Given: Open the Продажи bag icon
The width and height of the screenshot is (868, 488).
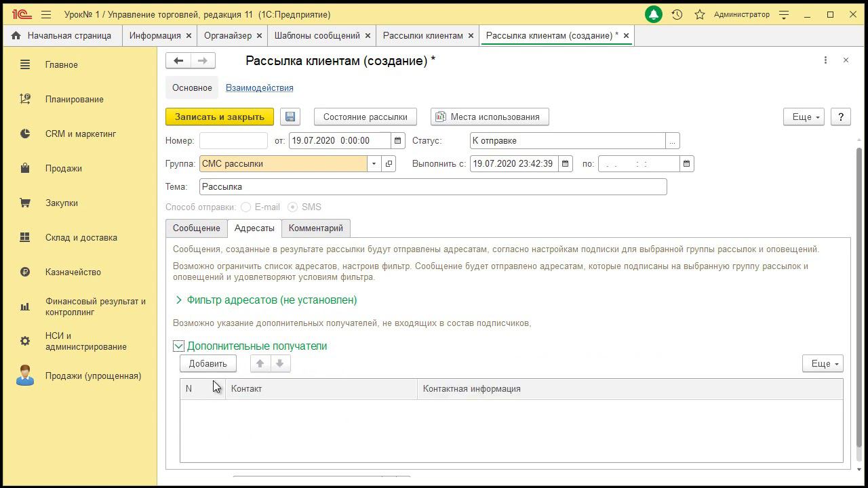Looking at the screenshot, I should tap(25, 168).
